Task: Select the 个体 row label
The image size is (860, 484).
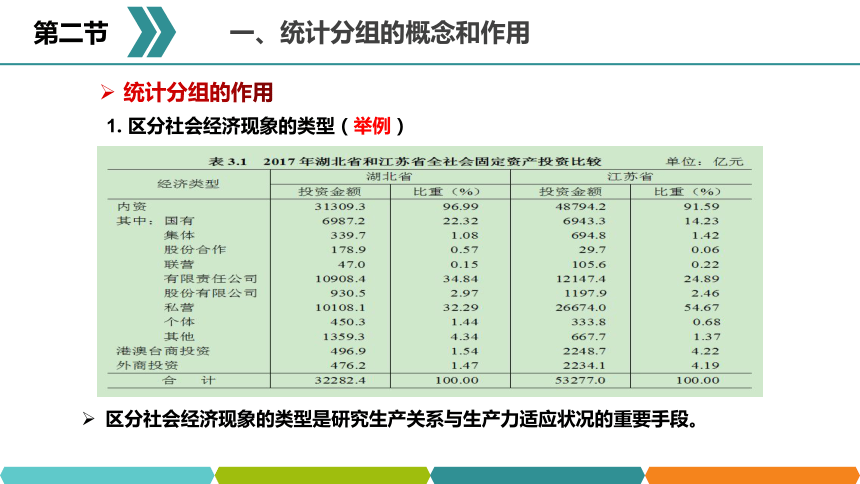Action: click(x=179, y=322)
